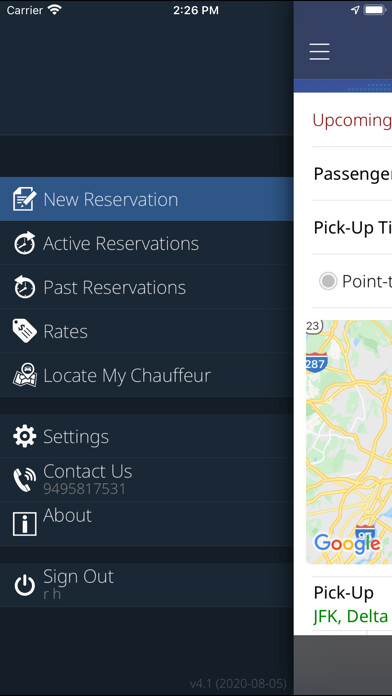Click the Rates price tag icon

[24, 331]
